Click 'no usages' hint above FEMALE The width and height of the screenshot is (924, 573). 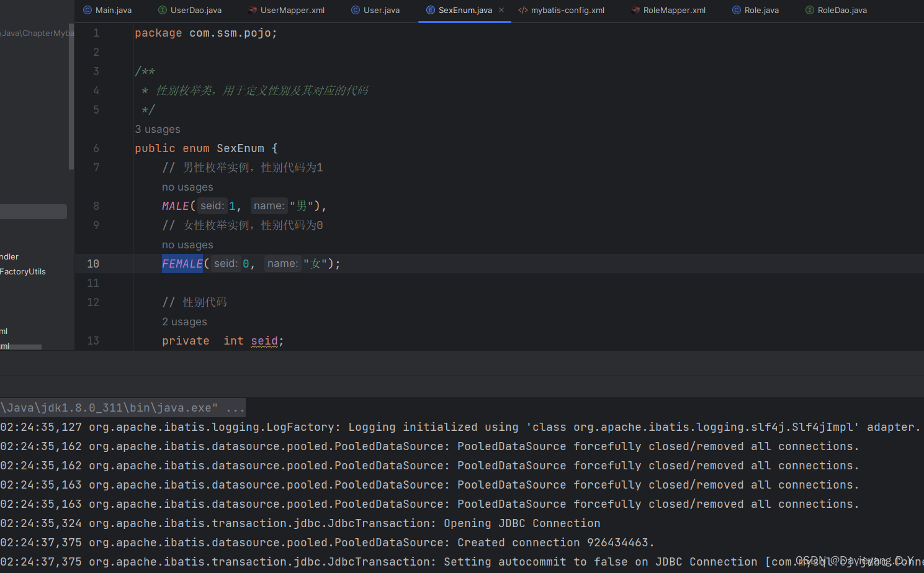click(187, 245)
